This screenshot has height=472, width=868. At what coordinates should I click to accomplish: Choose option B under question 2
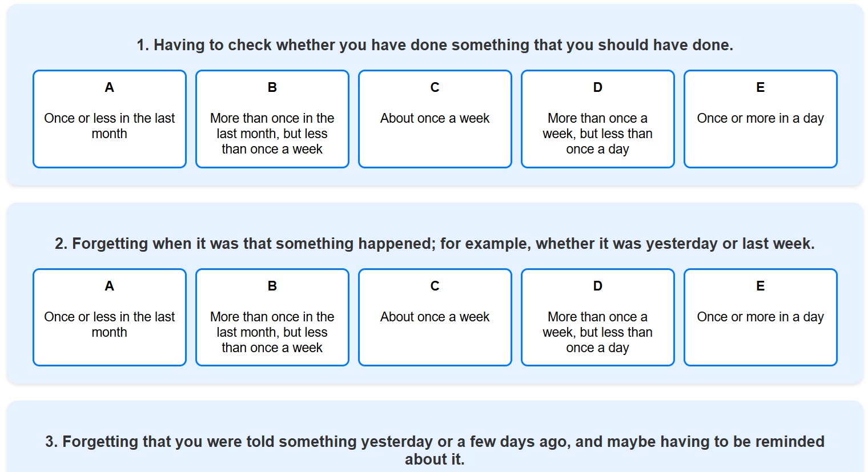coord(272,317)
